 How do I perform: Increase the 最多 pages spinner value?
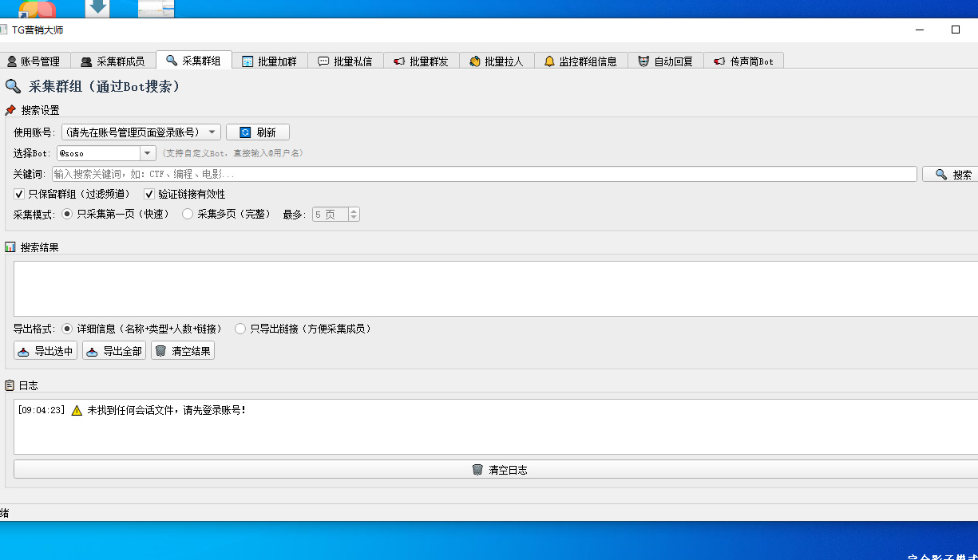pos(354,211)
